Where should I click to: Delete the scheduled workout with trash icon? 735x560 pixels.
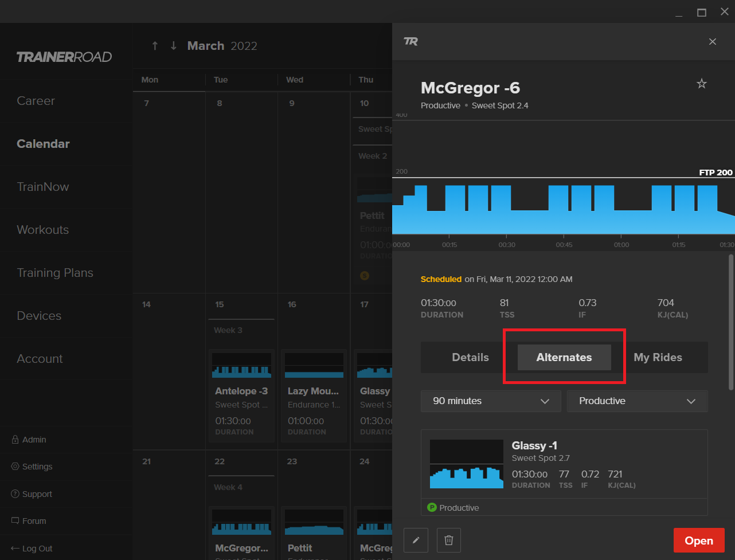[x=449, y=540]
